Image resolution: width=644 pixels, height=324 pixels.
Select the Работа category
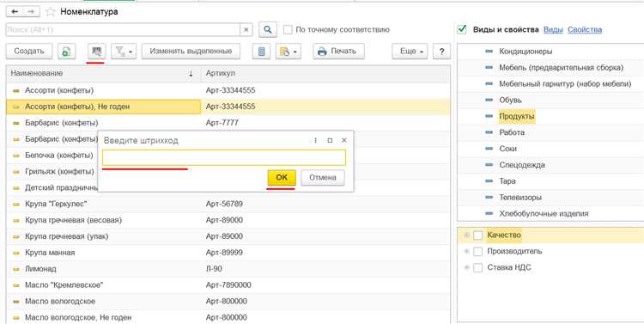click(x=512, y=132)
